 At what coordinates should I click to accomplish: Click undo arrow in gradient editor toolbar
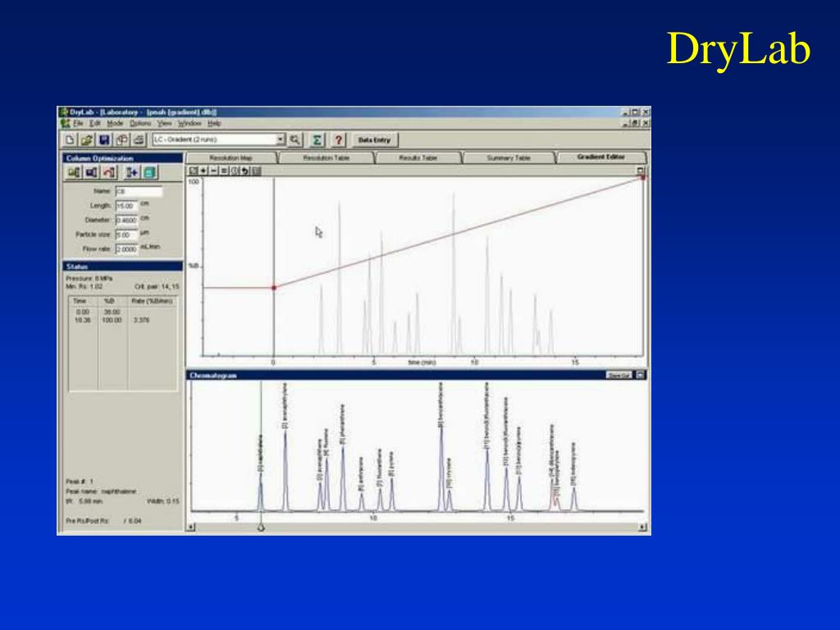click(x=244, y=171)
